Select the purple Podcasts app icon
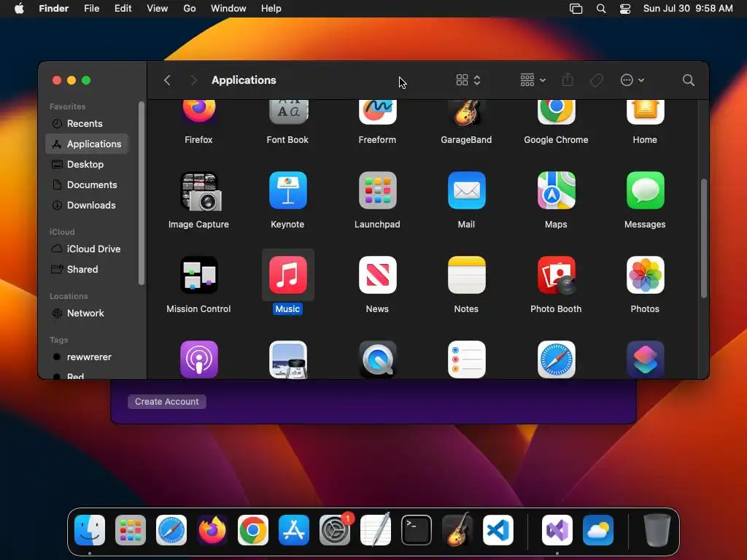This screenshot has height=560, width=747. coord(198,359)
